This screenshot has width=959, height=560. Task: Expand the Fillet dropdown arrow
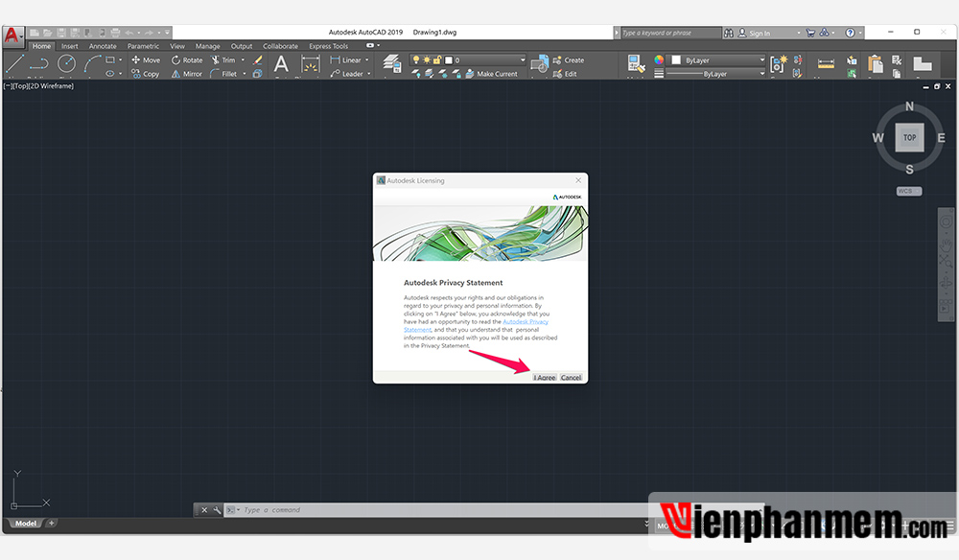point(245,74)
